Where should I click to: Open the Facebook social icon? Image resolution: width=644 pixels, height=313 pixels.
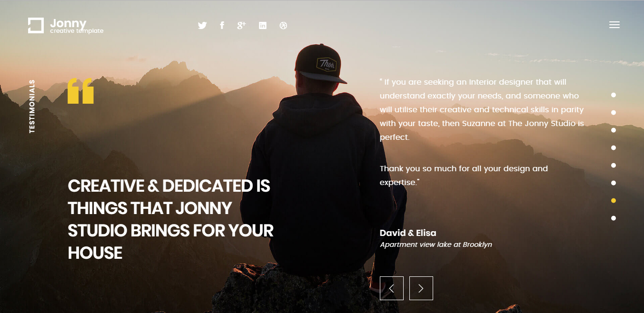[222, 25]
